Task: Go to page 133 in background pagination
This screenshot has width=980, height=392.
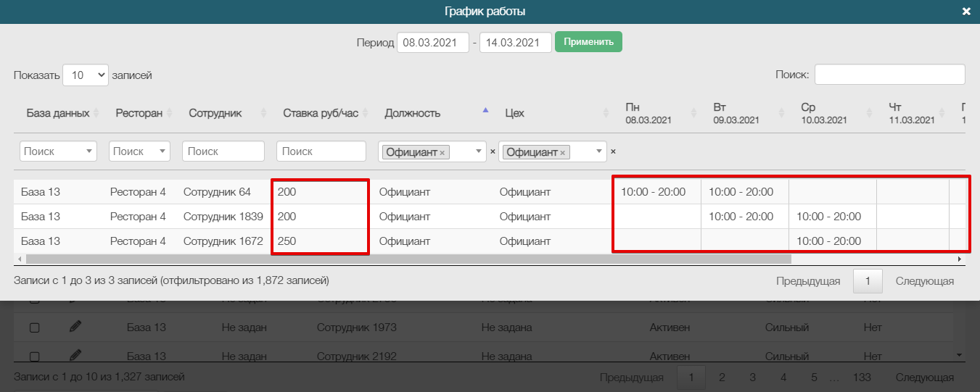Action: [x=862, y=377]
